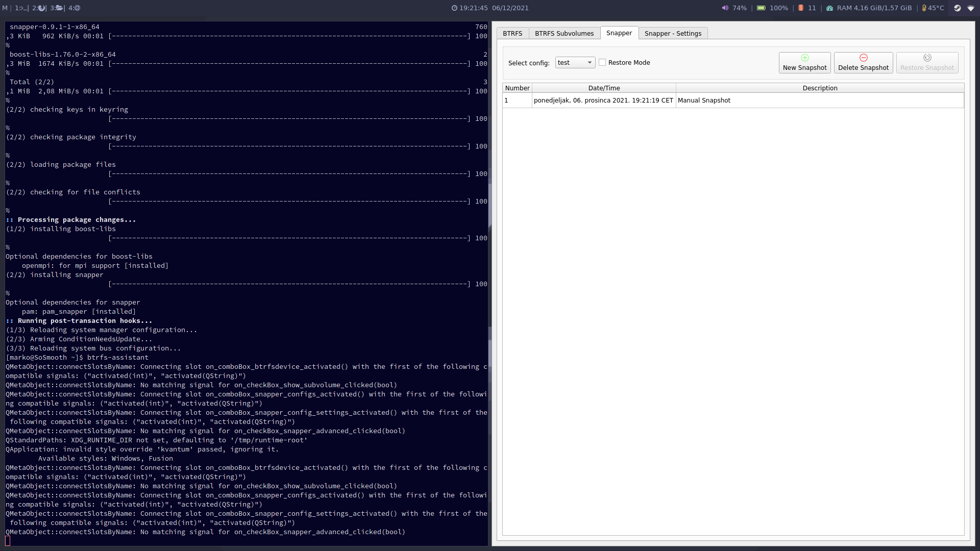This screenshot has width=980, height=551.
Task: Enable the Restore Mode checkbox
Action: (x=602, y=63)
